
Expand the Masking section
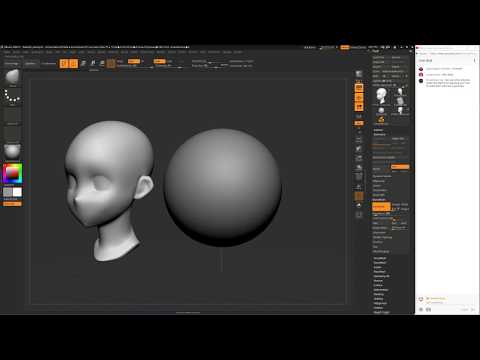pos(379,294)
